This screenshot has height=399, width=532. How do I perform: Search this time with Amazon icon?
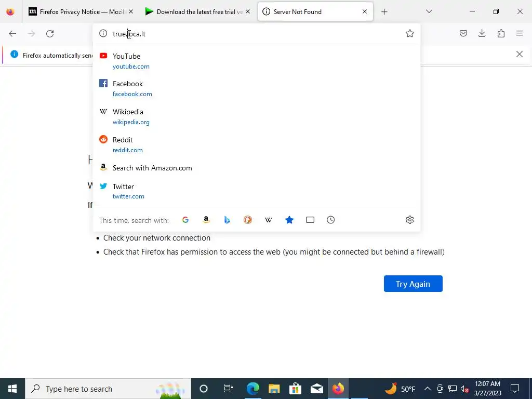coord(206,220)
